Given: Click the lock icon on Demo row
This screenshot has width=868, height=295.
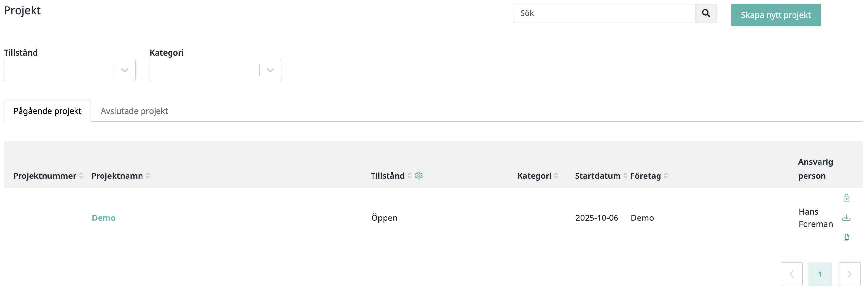Looking at the screenshot, I should pos(846,198).
